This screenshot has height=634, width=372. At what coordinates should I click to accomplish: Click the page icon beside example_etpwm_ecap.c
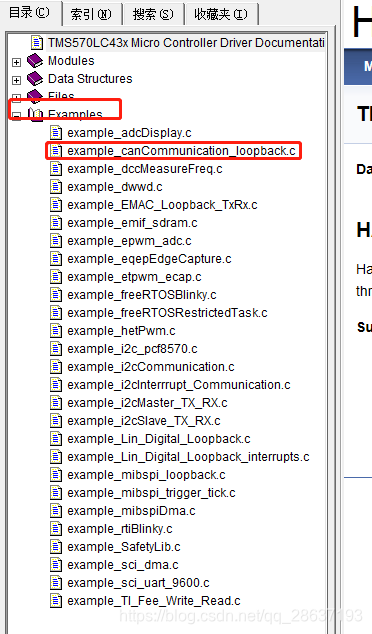56,277
